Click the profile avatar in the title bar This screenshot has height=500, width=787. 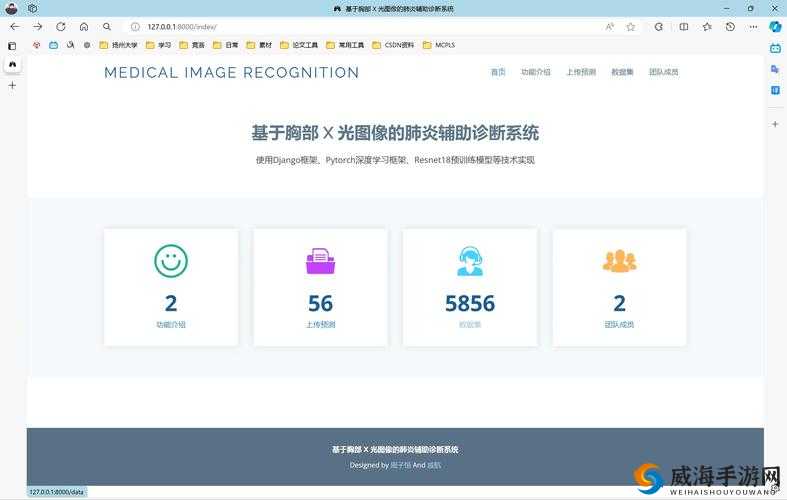tap(11, 8)
